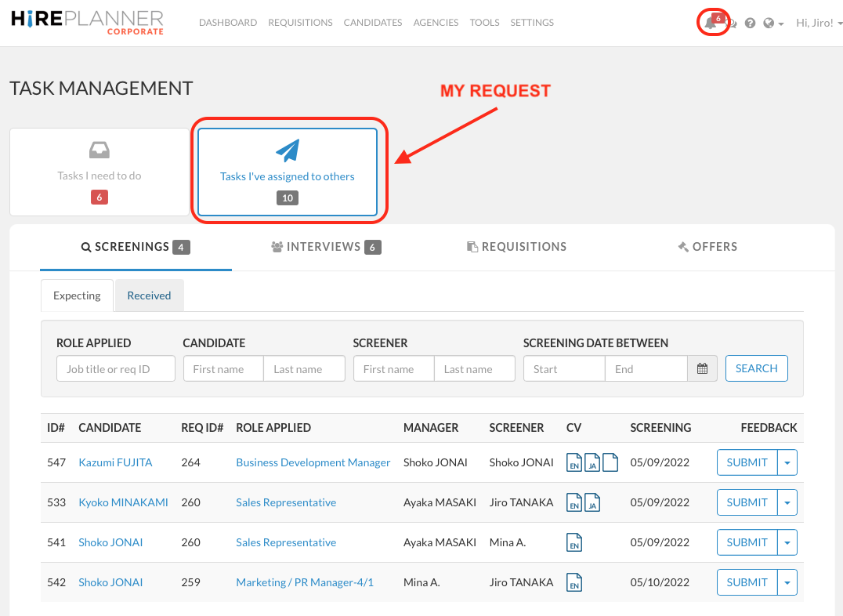This screenshot has height=616, width=843.
Task: Select the 'Tasks I need to do' inbox card
Action: (x=99, y=172)
